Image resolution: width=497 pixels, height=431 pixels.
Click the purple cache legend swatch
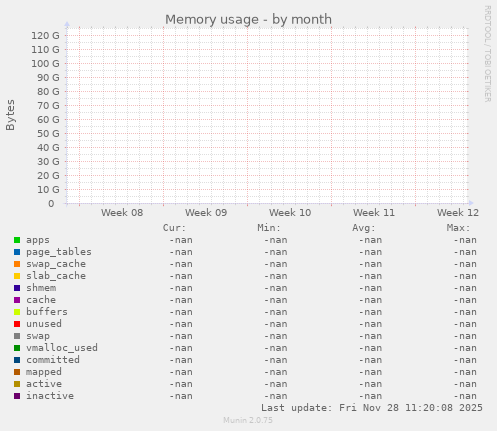coord(17,300)
